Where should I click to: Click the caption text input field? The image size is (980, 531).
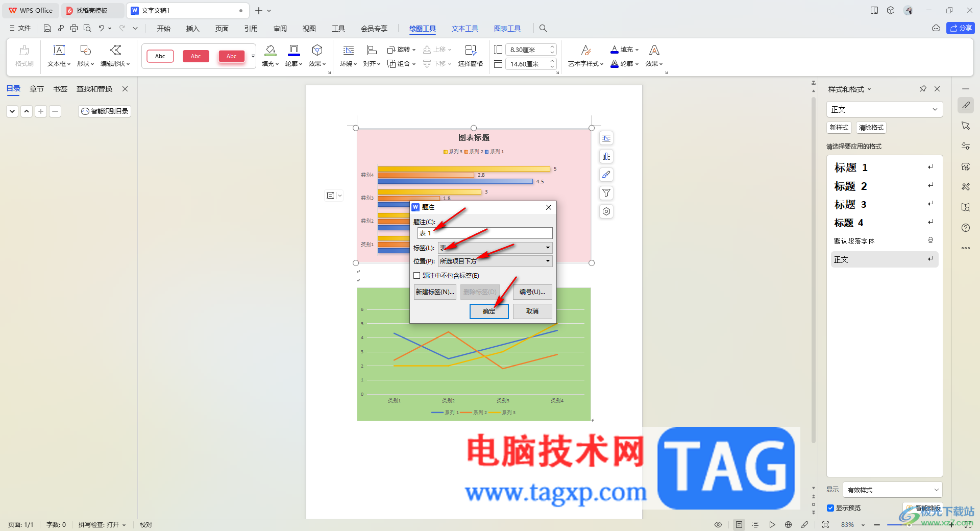[x=485, y=233]
